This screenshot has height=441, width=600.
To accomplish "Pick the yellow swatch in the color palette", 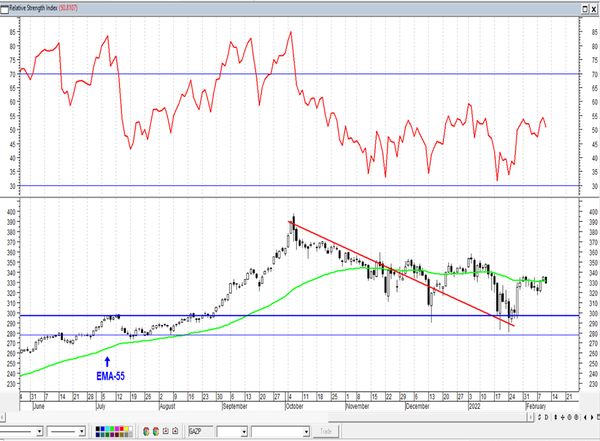I will [127, 428].
